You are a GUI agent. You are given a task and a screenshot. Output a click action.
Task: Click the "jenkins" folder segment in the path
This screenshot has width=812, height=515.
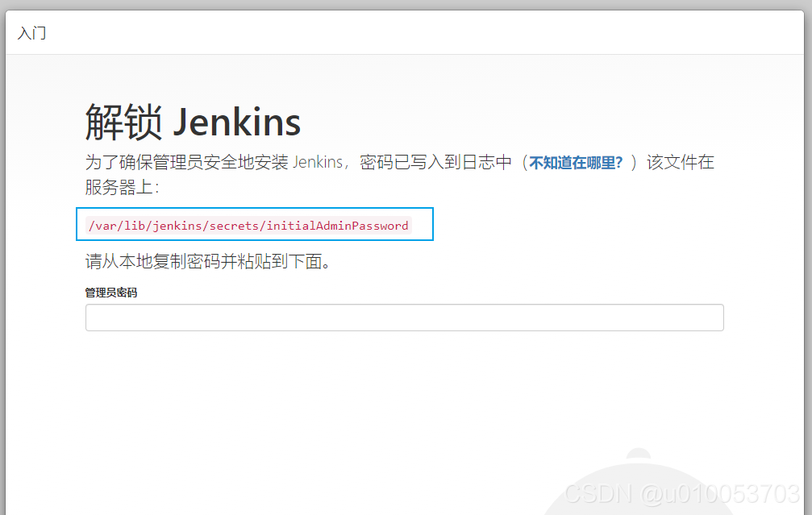177,226
